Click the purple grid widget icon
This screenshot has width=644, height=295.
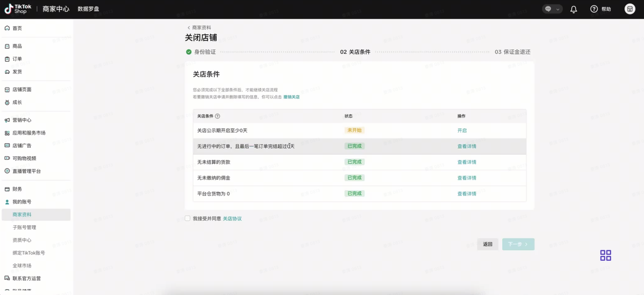pos(605,255)
